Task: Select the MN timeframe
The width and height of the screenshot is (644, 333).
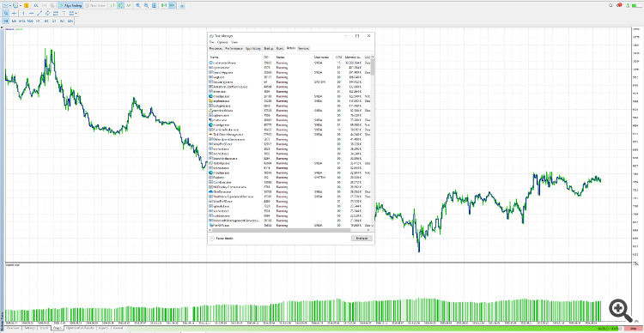Action: [70, 21]
